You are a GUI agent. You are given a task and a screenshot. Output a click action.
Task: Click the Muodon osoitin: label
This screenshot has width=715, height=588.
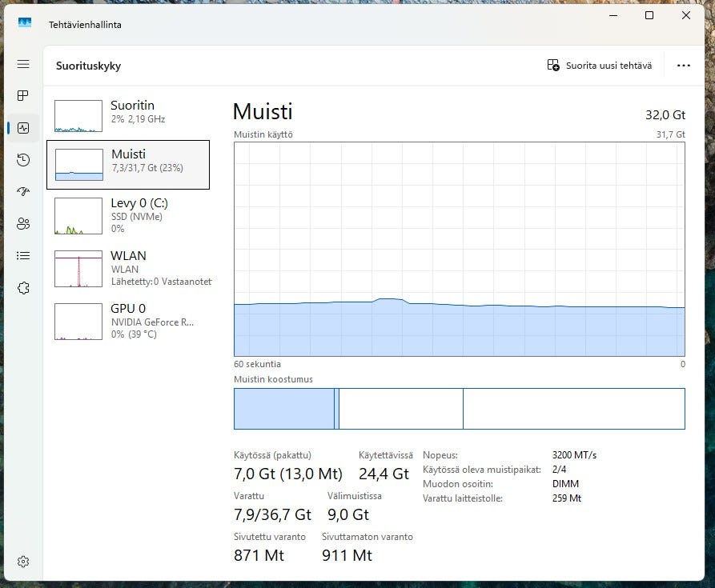coord(458,484)
